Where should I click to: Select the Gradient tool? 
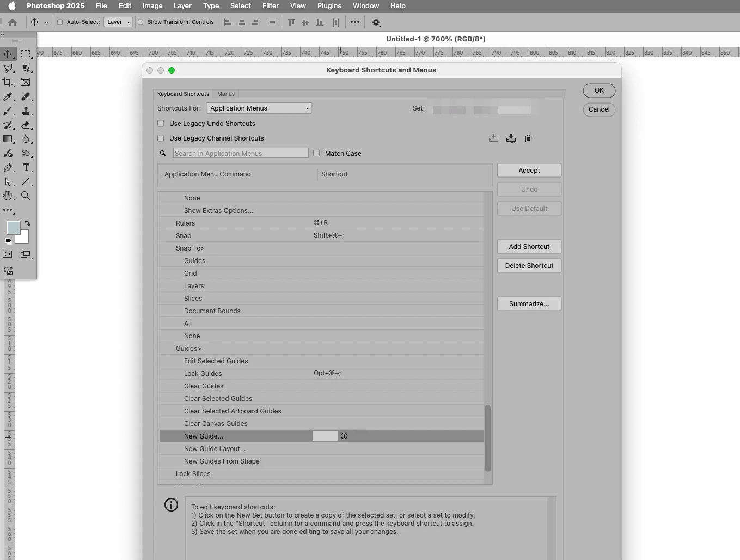coord(8,139)
